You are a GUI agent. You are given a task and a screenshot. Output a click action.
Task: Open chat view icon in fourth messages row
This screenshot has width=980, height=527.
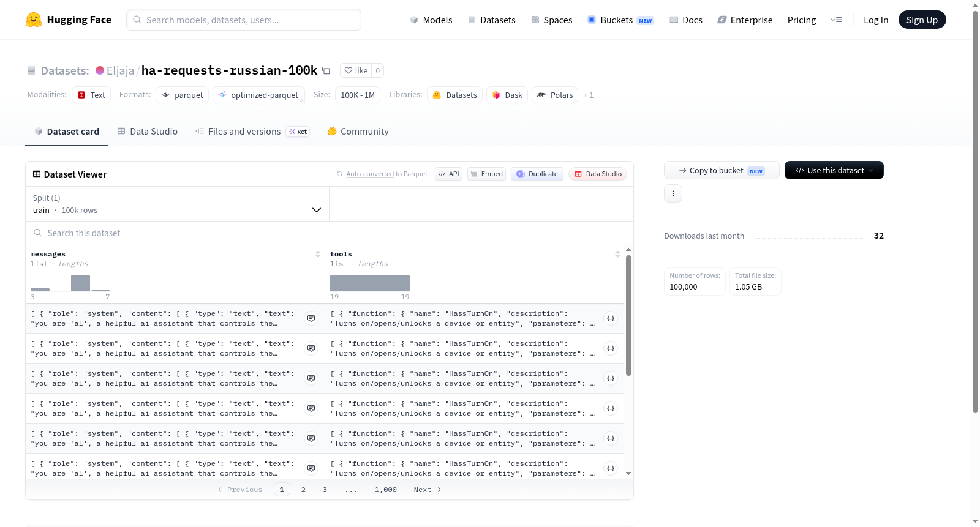[x=311, y=408]
